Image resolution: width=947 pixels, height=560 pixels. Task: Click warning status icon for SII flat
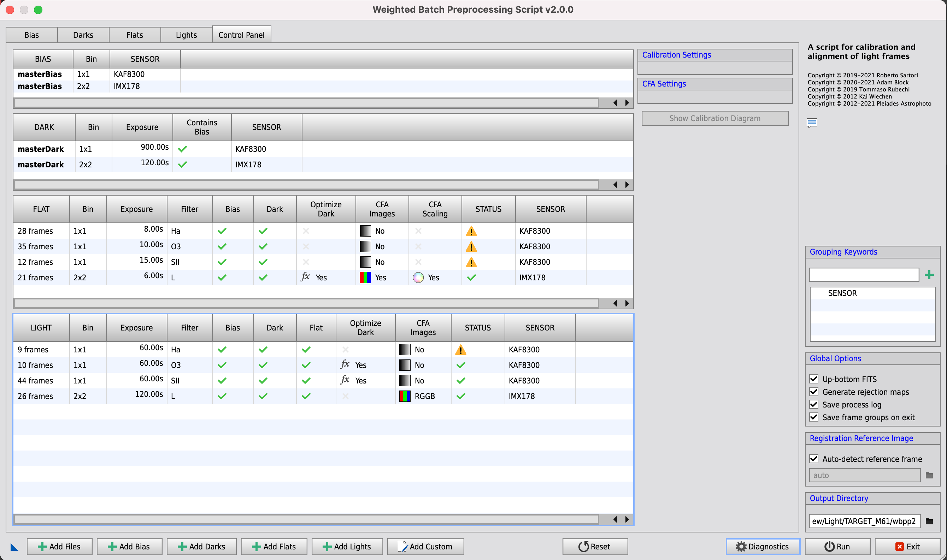[471, 262]
